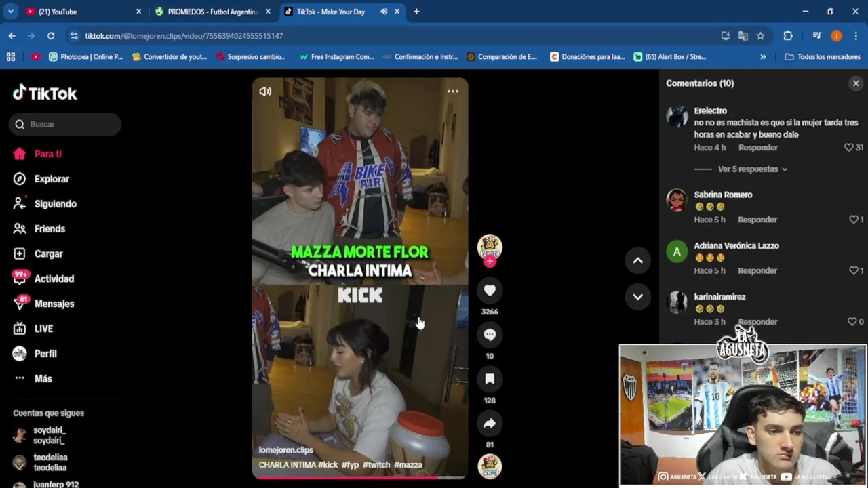Screen dimensions: 868x488
Task: Open the Photopea bookmark
Action: [x=86, y=57]
